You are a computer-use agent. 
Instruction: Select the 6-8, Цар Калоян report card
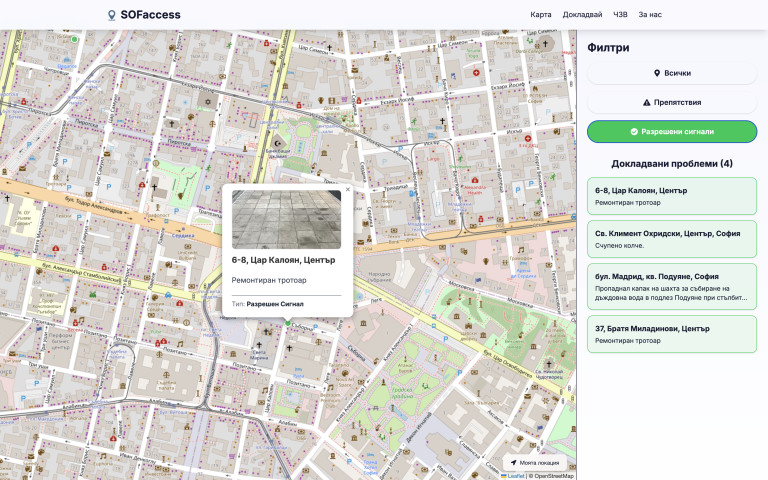point(671,196)
